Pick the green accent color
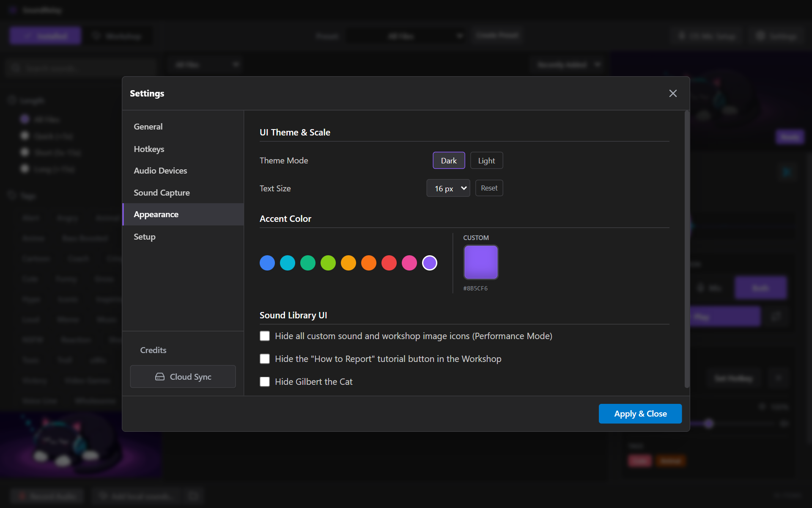The width and height of the screenshot is (812, 508). point(308,263)
